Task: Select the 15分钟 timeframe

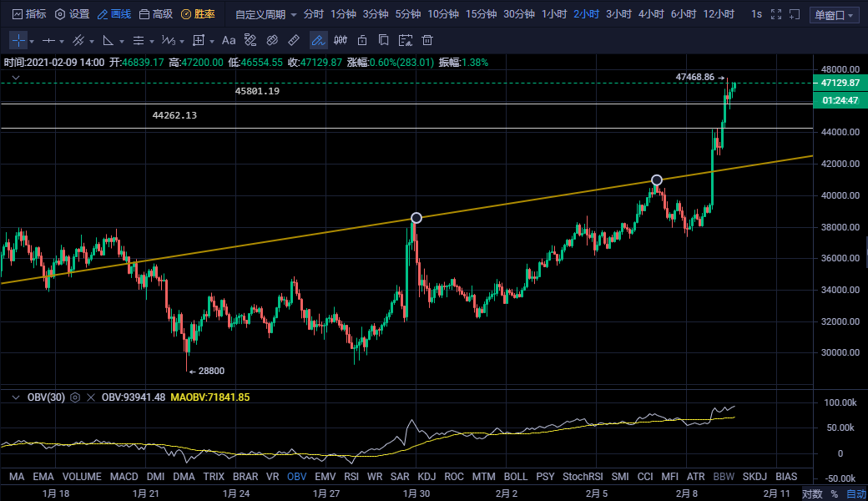Action: pyautogui.click(x=481, y=14)
